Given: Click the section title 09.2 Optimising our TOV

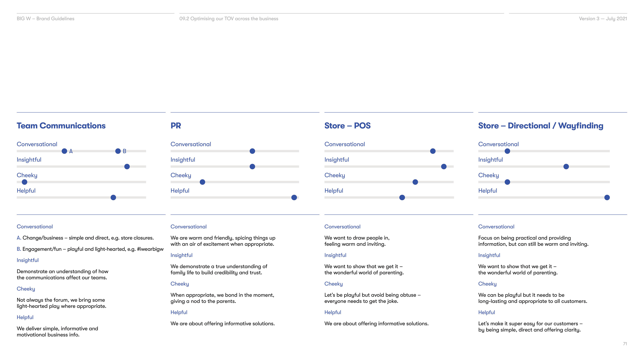Looking at the screenshot, I should coord(228,19).
